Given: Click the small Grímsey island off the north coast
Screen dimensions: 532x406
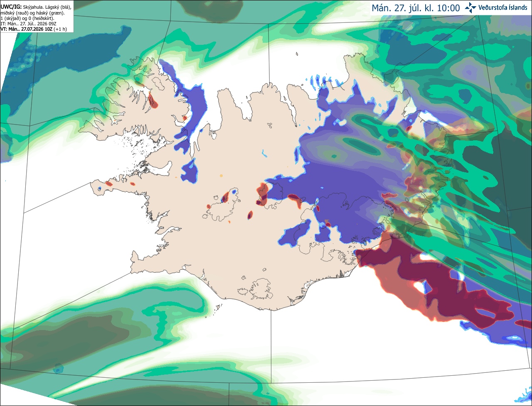Looking at the screenshot, I should click(x=297, y=54).
